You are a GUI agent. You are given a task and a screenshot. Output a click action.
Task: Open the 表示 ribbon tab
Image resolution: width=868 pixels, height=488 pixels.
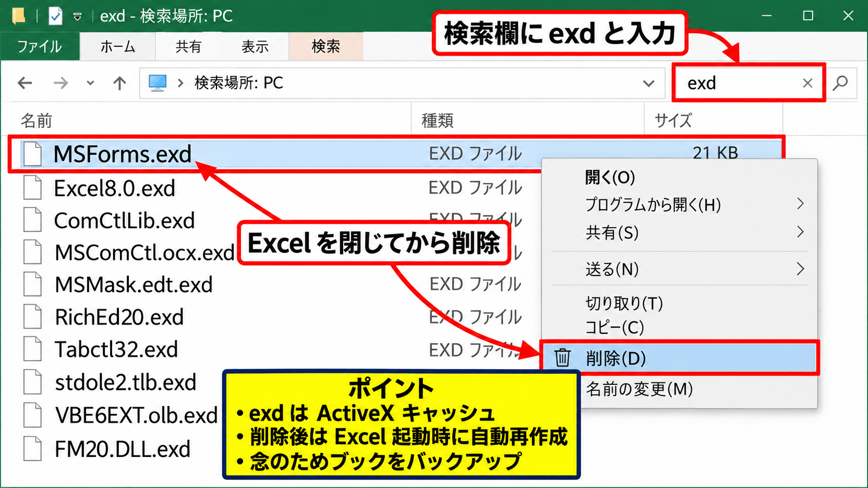255,46
